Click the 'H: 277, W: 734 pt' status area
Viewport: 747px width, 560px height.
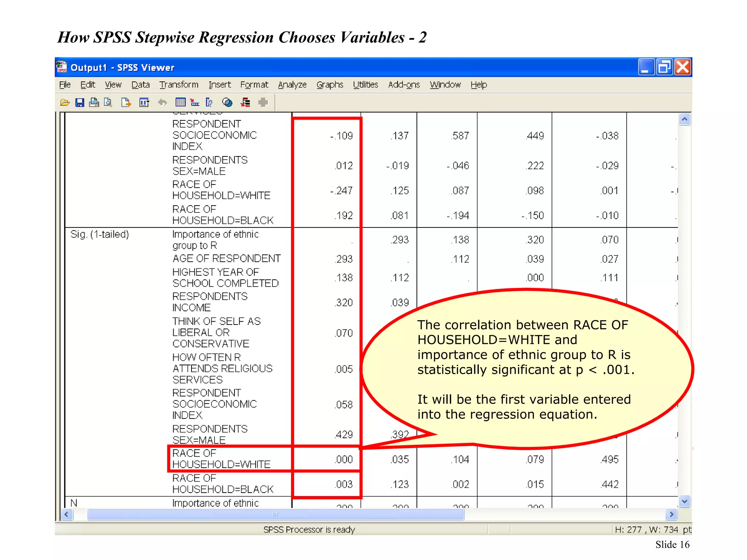(653, 529)
